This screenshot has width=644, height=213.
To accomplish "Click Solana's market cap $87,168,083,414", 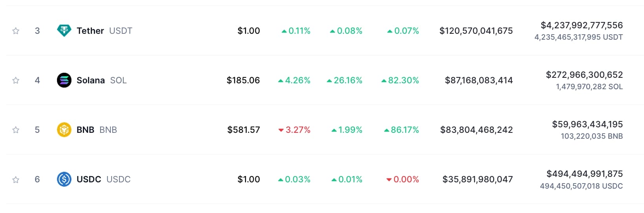I will (x=479, y=80).
